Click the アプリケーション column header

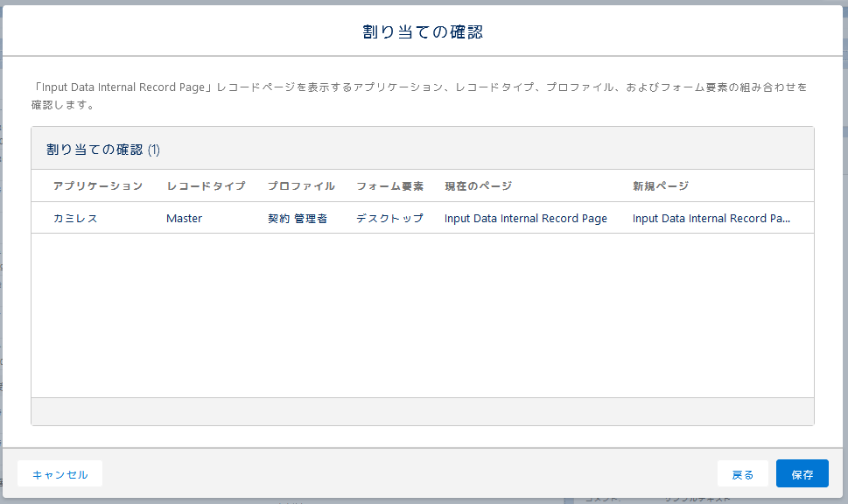point(98,186)
